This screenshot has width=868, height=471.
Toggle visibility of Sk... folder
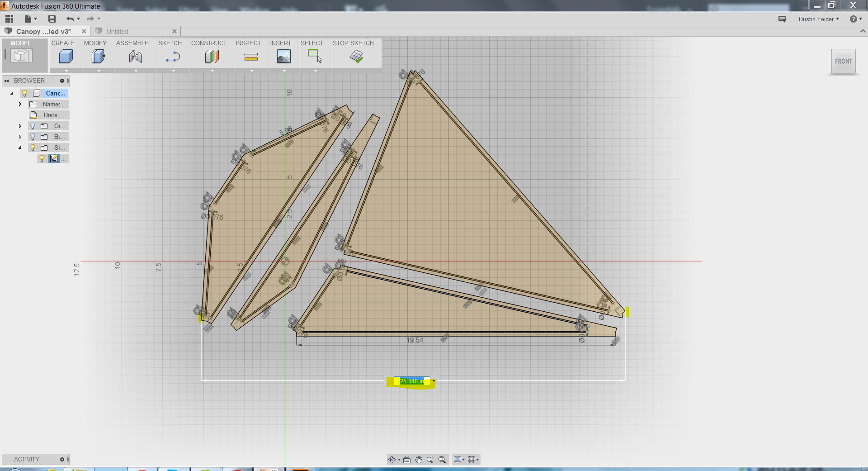pos(33,147)
